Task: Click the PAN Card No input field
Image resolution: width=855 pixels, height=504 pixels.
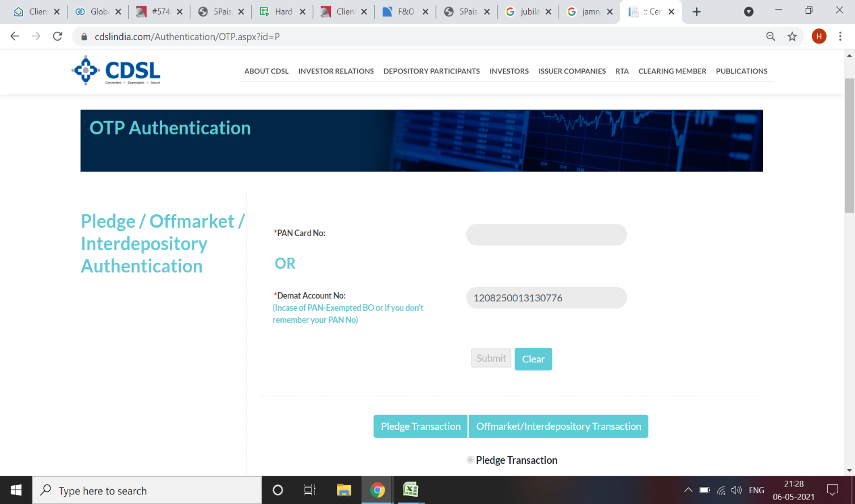Action: click(x=546, y=234)
